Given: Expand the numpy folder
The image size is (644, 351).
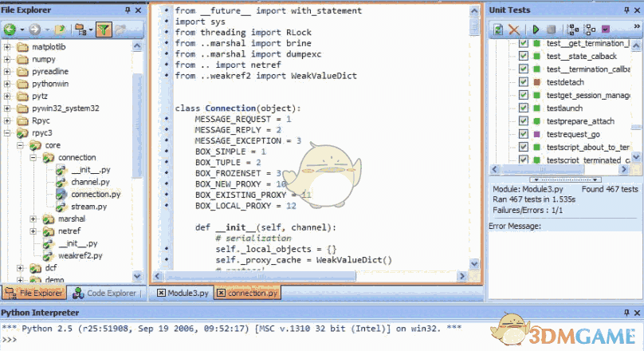Looking at the screenshot, I should coord(7,59).
